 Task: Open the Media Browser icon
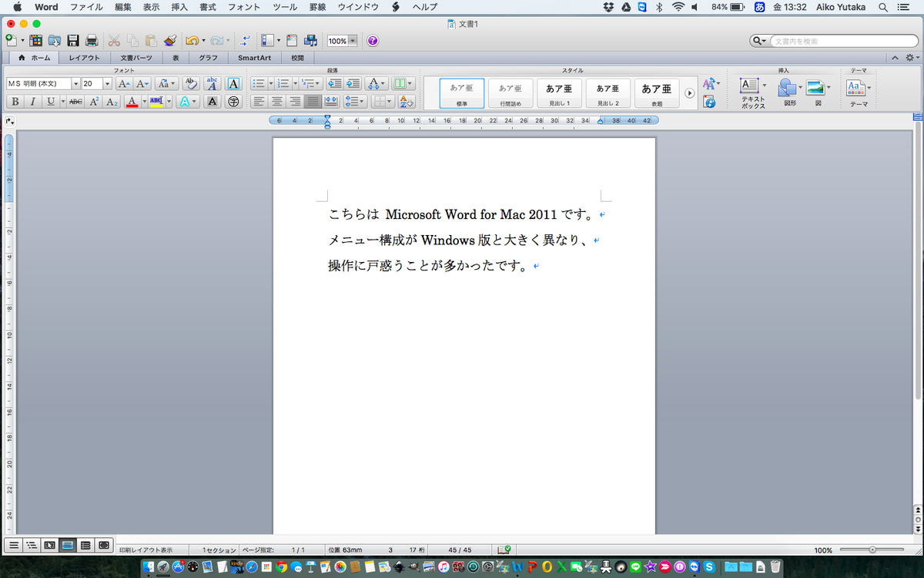pyautogui.click(x=311, y=40)
